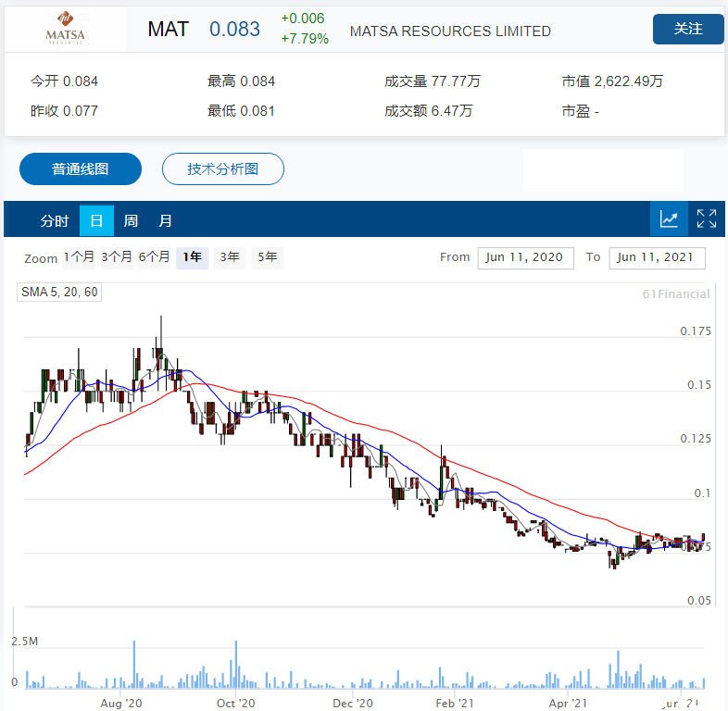Click the 市值 2,622.49万 market cap
The image size is (728, 711).
click(x=612, y=81)
